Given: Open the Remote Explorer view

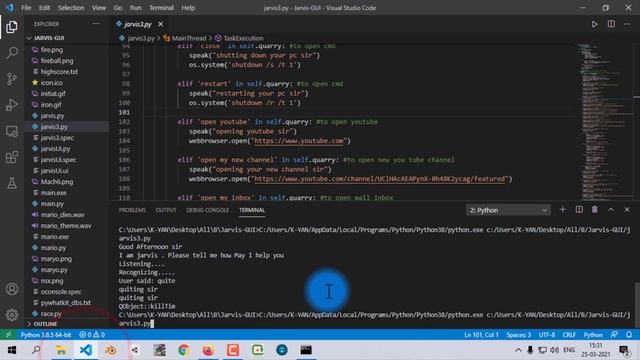Looking at the screenshot, I should pyautogui.click(x=12, y=131).
